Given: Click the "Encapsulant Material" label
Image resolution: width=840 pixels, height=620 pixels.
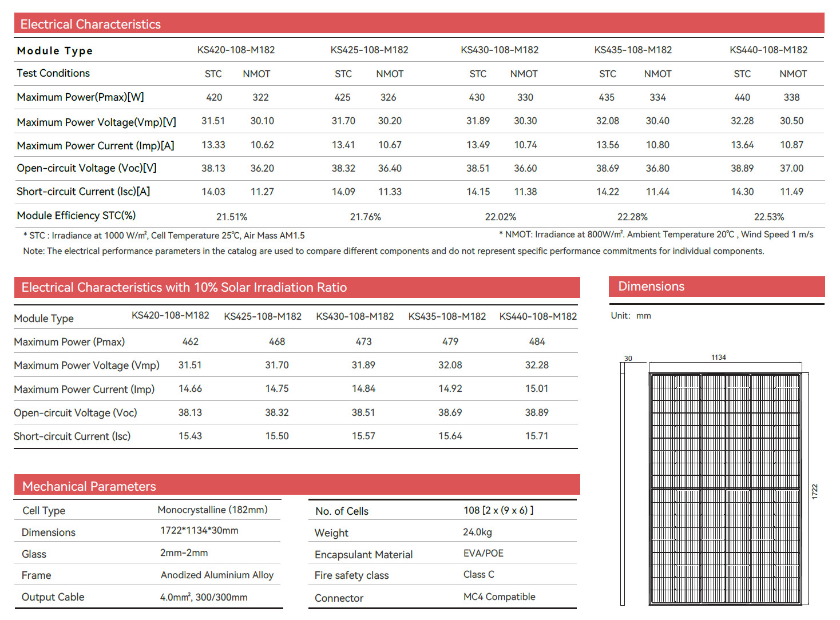Looking at the screenshot, I should pyautogui.click(x=363, y=555).
